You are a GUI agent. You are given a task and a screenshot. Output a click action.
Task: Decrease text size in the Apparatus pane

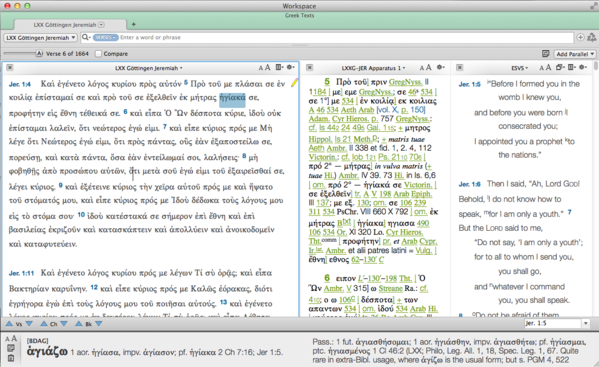(422, 68)
